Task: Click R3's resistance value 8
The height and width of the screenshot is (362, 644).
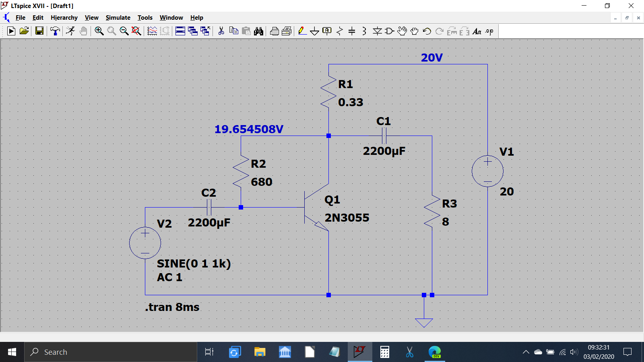Action: point(446,222)
